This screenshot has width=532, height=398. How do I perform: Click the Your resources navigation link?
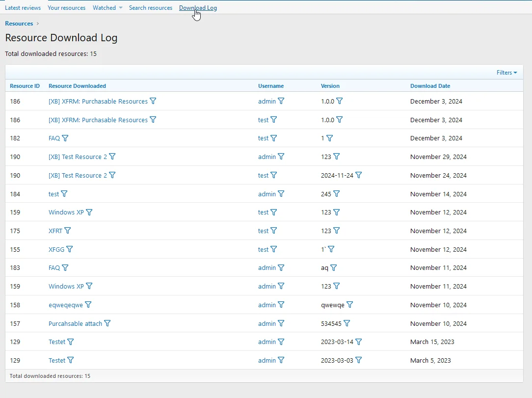[66, 7]
